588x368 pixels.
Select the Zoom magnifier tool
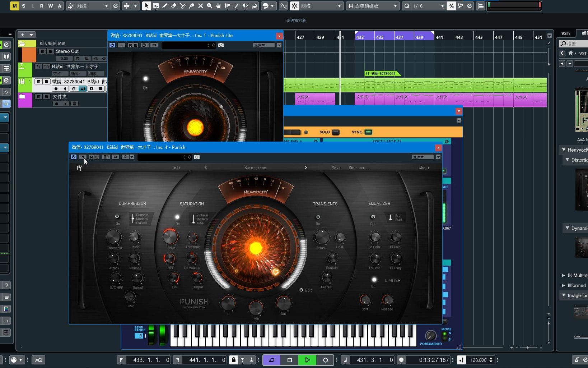tap(210, 6)
